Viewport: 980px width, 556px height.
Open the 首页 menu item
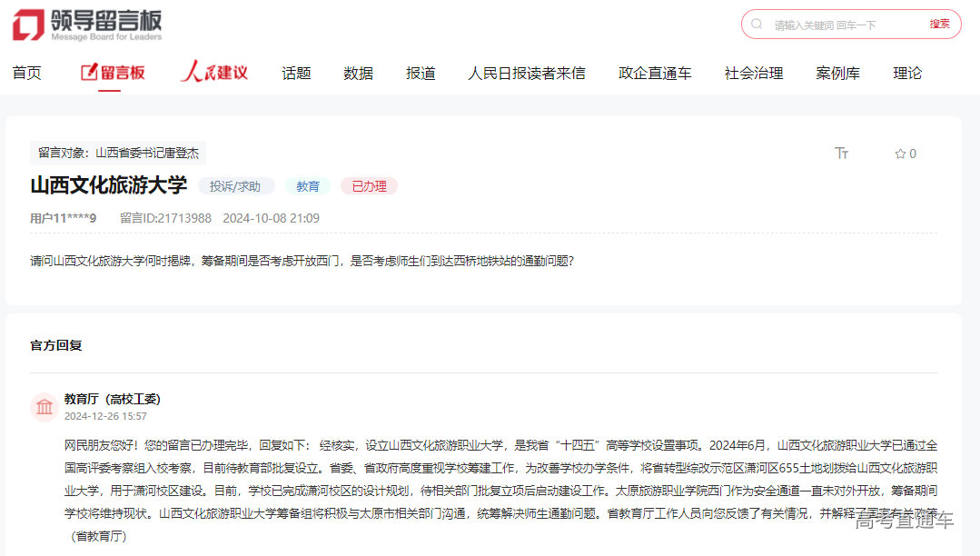point(27,72)
